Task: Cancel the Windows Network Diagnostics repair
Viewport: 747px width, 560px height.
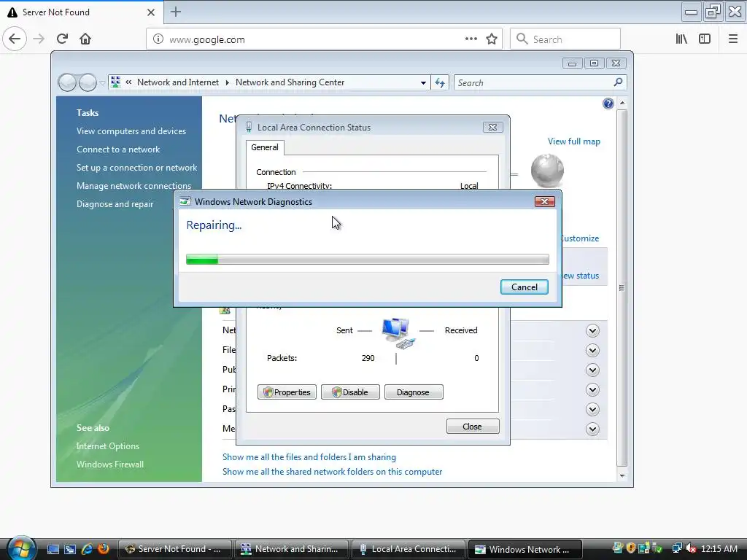Action: pyautogui.click(x=524, y=287)
